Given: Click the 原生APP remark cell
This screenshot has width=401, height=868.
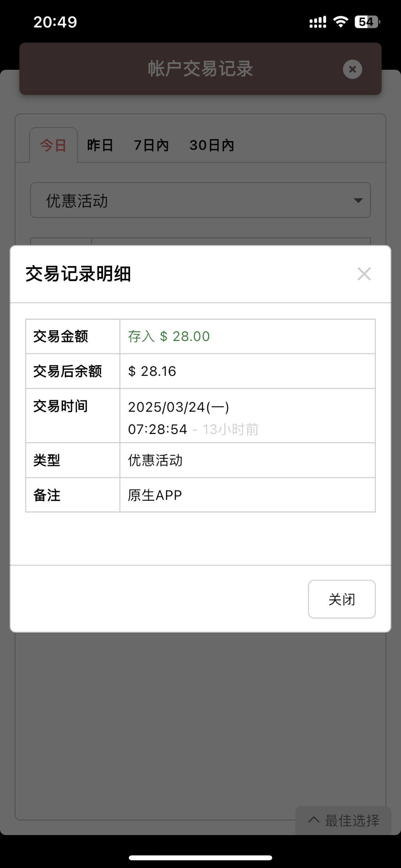Looking at the screenshot, I should [155, 495].
